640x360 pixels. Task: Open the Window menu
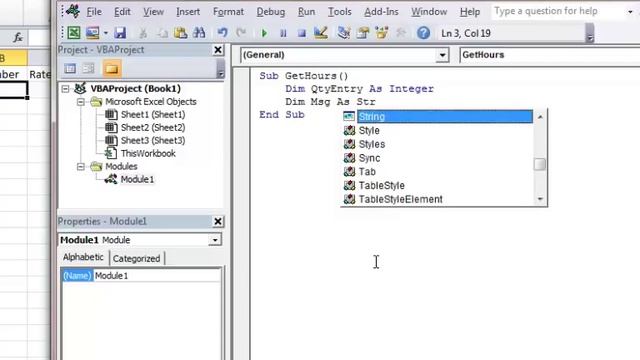coord(429,12)
